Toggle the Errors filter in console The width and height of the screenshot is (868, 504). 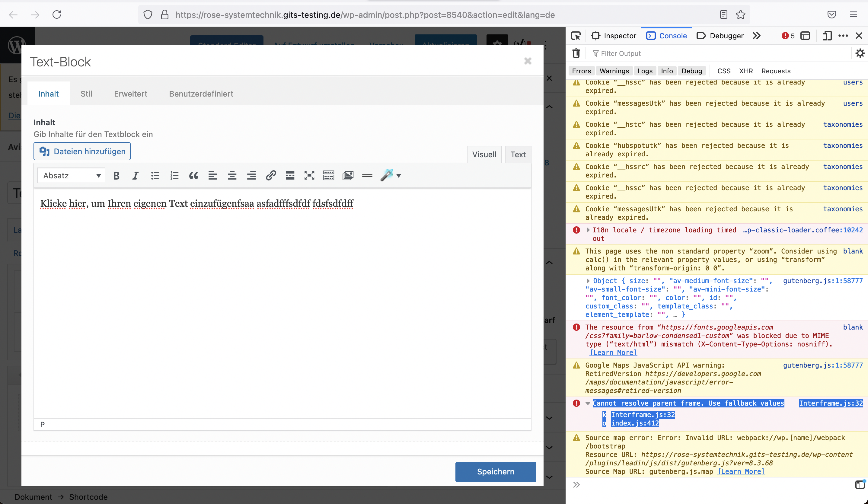tap(581, 71)
